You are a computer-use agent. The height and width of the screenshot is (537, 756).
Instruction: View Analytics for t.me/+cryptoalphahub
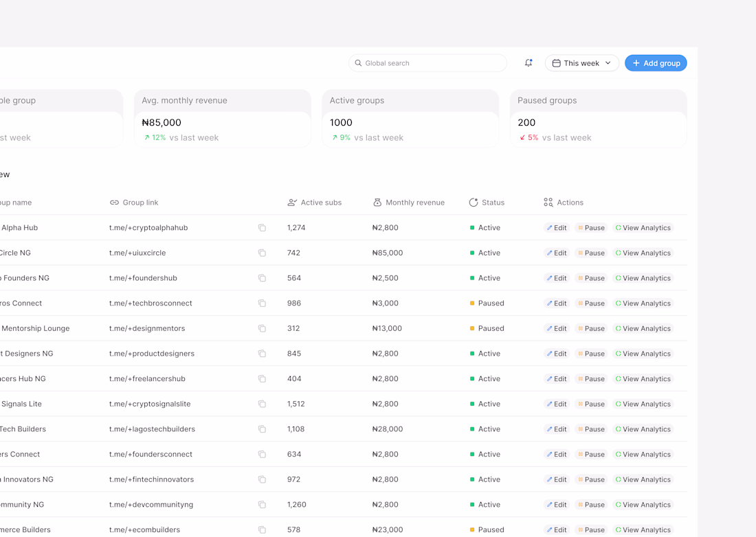(643, 228)
